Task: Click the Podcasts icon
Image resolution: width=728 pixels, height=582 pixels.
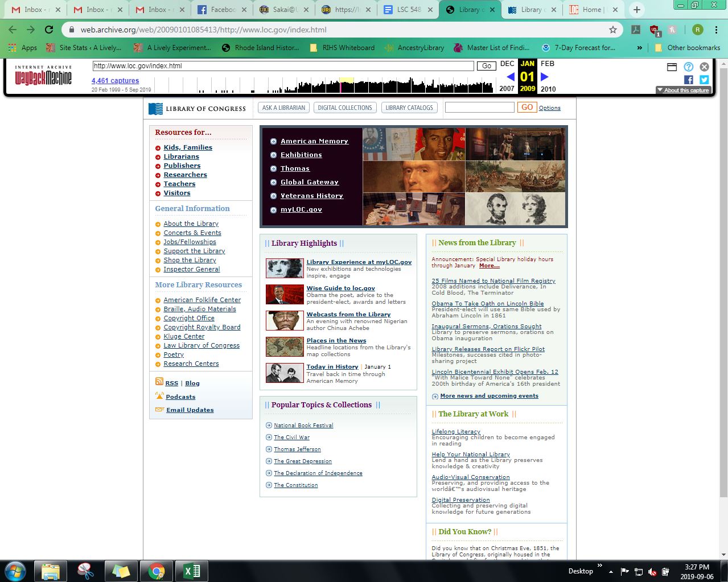Action: tap(159, 396)
